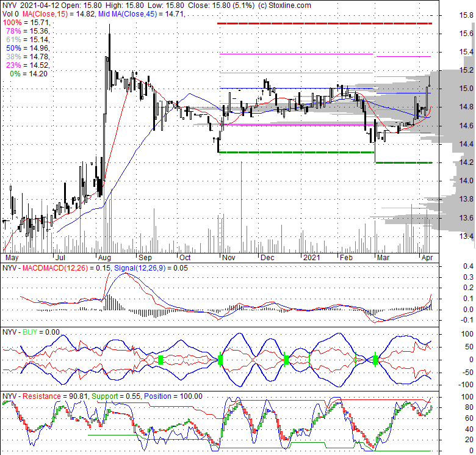
Task: Click the 2021 label on time axis
Action: coord(312,258)
